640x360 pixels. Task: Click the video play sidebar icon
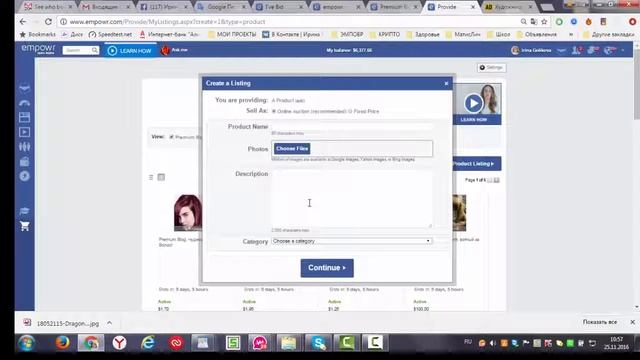click(24, 132)
